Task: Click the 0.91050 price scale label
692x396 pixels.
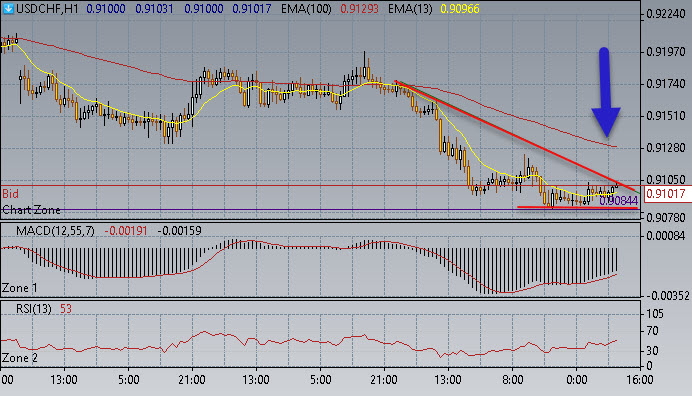Action: pyautogui.click(x=666, y=180)
